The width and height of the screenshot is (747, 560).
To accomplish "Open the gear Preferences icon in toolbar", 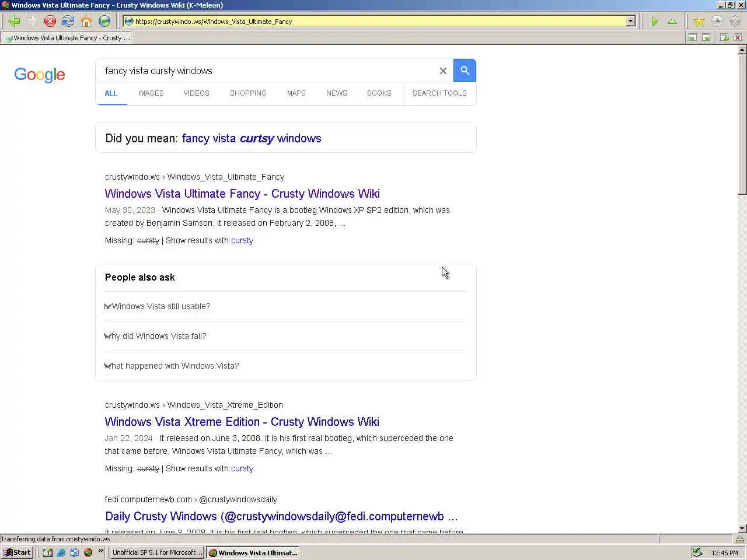I will [735, 22].
